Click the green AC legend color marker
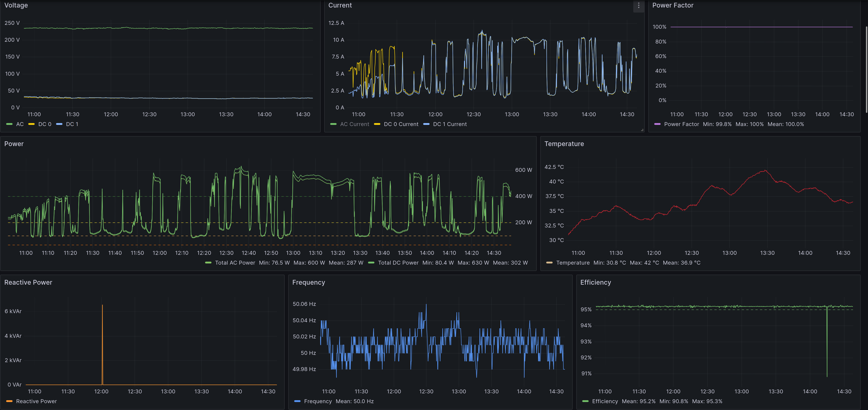 click(x=9, y=124)
